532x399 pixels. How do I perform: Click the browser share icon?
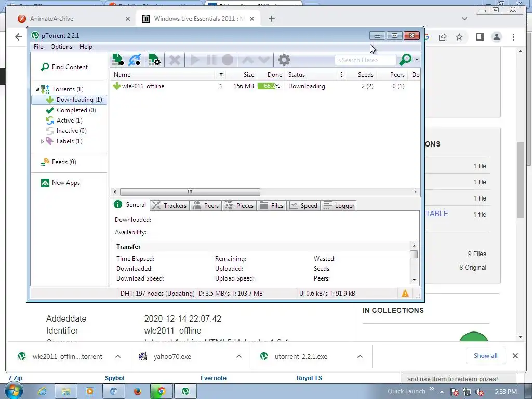click(443, 37)
